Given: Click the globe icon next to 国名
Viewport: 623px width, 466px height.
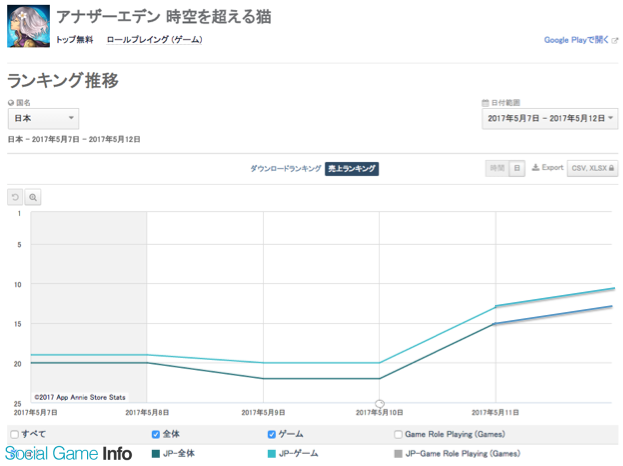Looking at the screenshot, I should [x=11, y=103].
